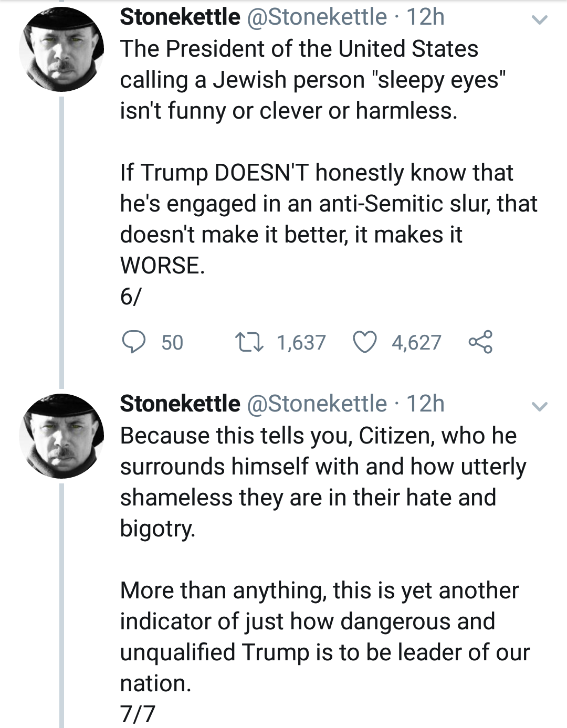Open Stonekettle's avatar on the 7/7 tweet

click(61, 436)
